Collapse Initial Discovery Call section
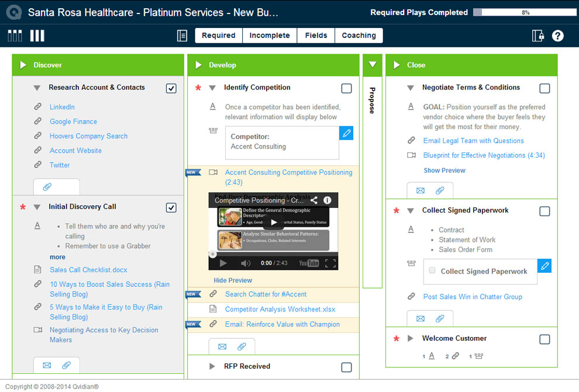Image resolution: width=579 pixels, height=392 pixels. coord(37,207)
